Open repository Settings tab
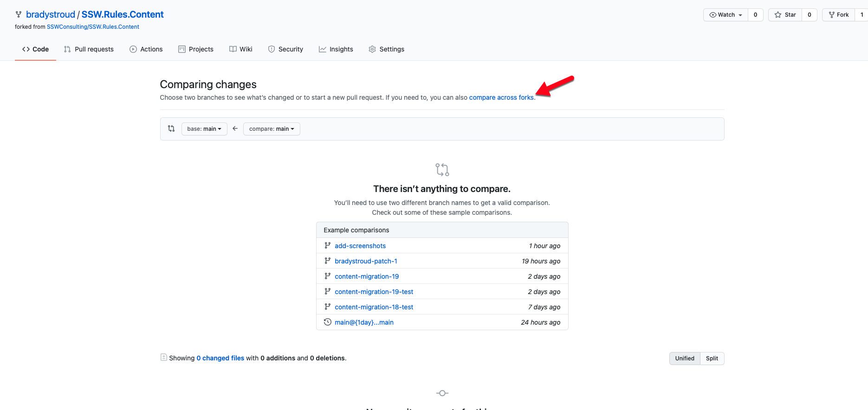This screenshot has width=868, height=410. coord(386,49)
